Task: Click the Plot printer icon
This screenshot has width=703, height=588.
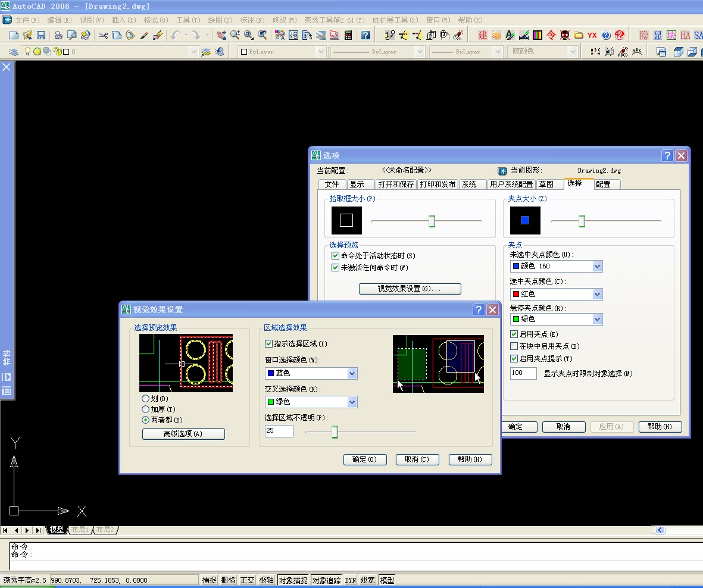Action: point(58,35)
